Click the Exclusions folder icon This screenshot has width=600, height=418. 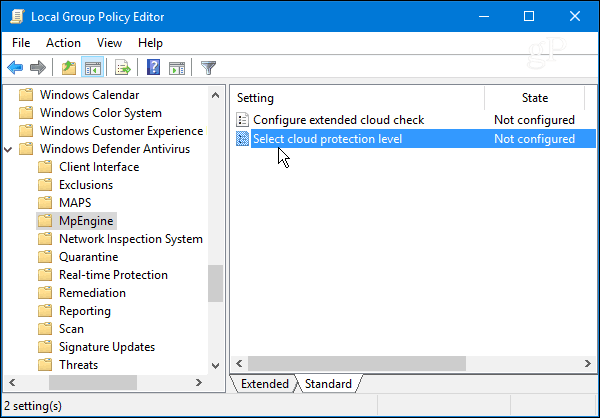(x=45, y=185)
